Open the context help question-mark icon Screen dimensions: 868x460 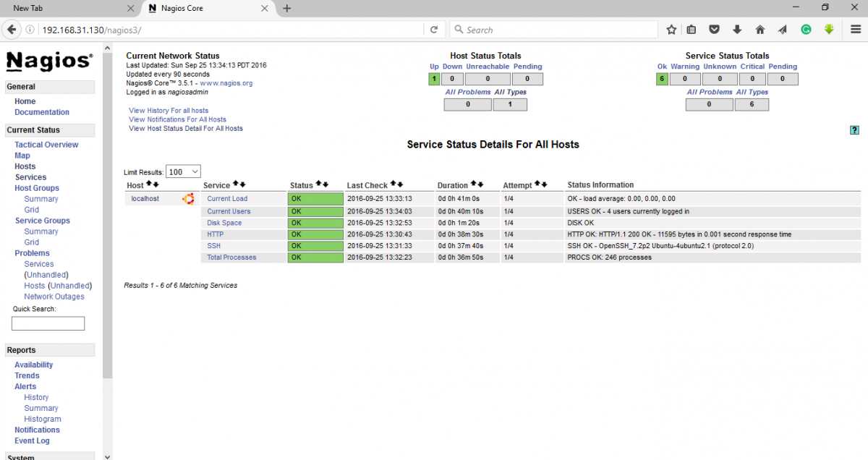pos(855,130)
